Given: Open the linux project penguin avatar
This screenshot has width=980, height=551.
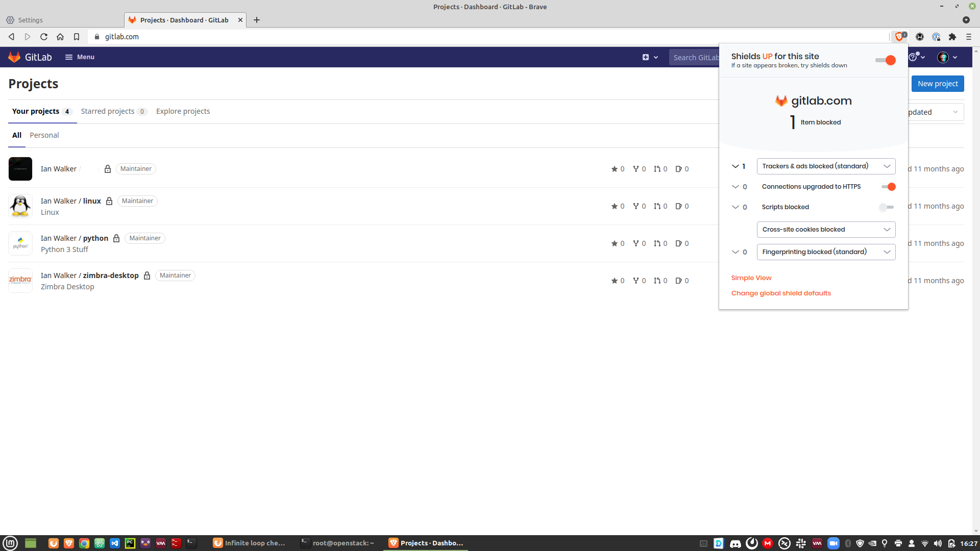Looking at the screenshot, I should point(20,206).
